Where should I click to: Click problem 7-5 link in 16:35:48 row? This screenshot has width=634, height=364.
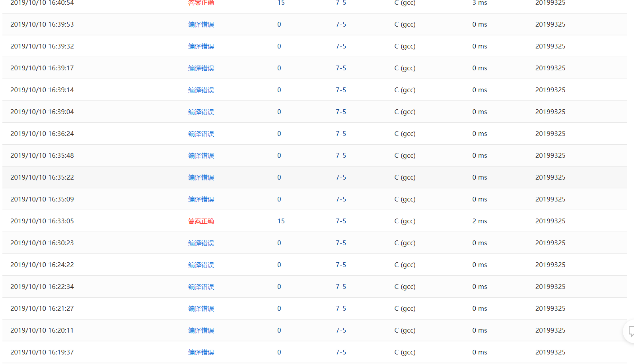tap(340, 156)
